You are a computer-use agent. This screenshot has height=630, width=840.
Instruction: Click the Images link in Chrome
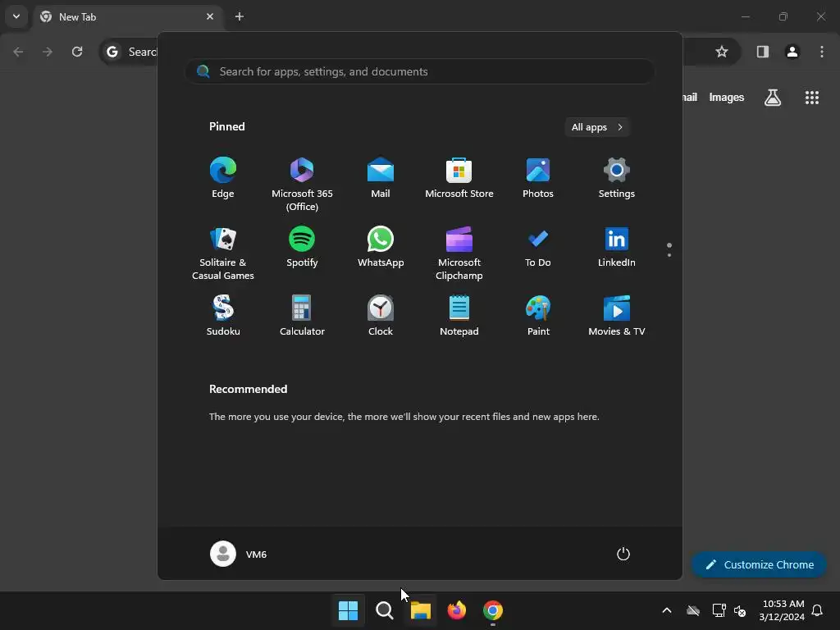click(x=727, y=98)
